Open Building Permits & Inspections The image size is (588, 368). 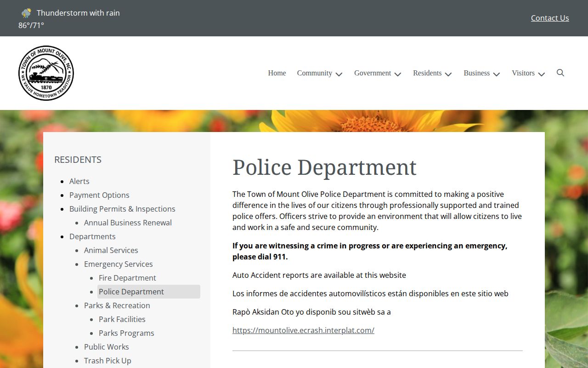(122, 209)
